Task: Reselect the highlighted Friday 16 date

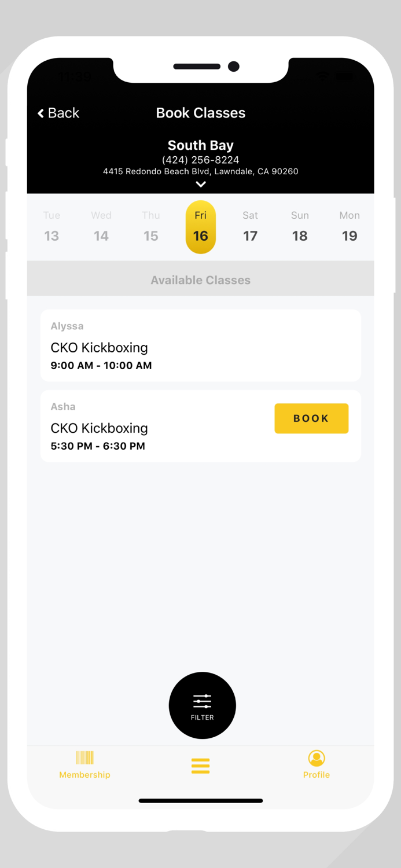Action: click(x=200, y=227)
